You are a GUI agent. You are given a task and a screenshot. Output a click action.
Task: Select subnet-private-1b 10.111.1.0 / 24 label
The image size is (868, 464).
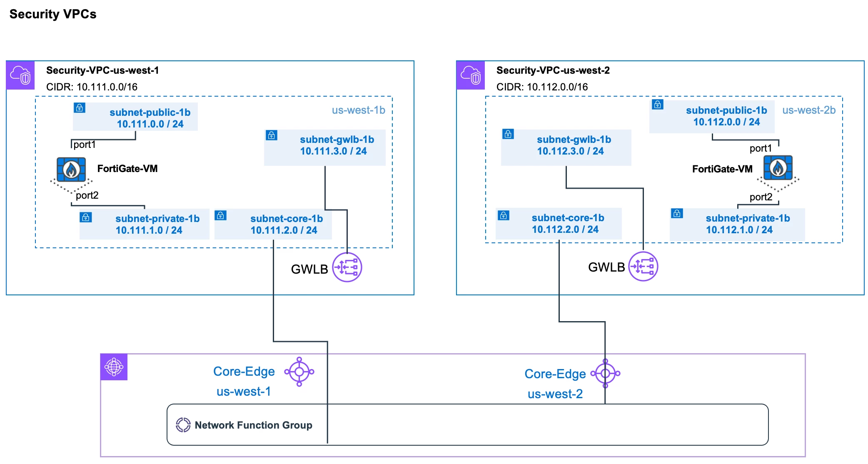(x=157, y=225)
